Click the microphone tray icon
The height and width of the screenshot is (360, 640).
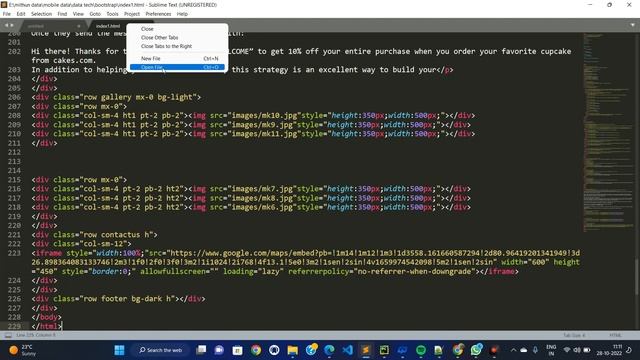[x=535, y=350]
